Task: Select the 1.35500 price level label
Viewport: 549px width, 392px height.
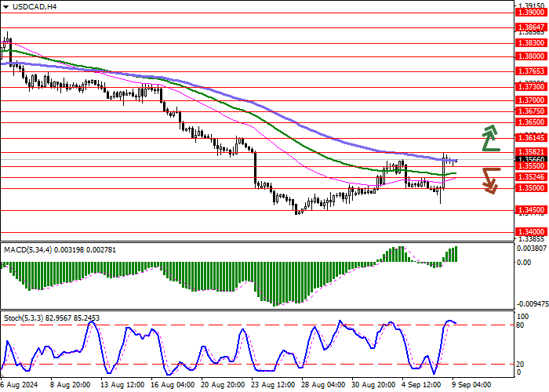Action: click(532, 166)
